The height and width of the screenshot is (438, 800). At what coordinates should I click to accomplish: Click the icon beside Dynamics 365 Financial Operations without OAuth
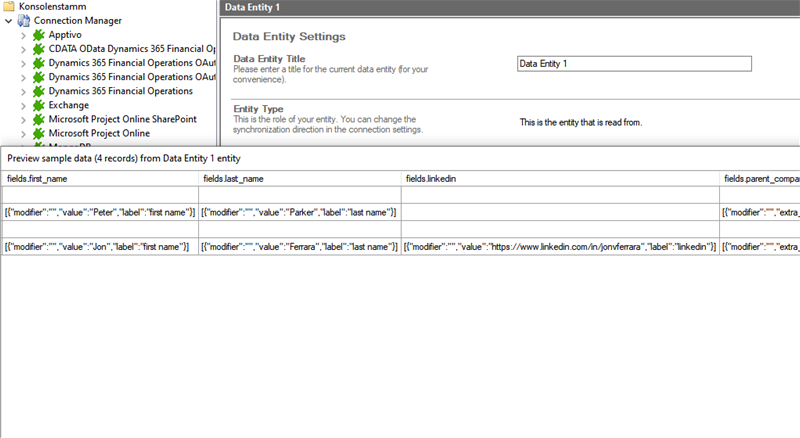click(39, 91)
